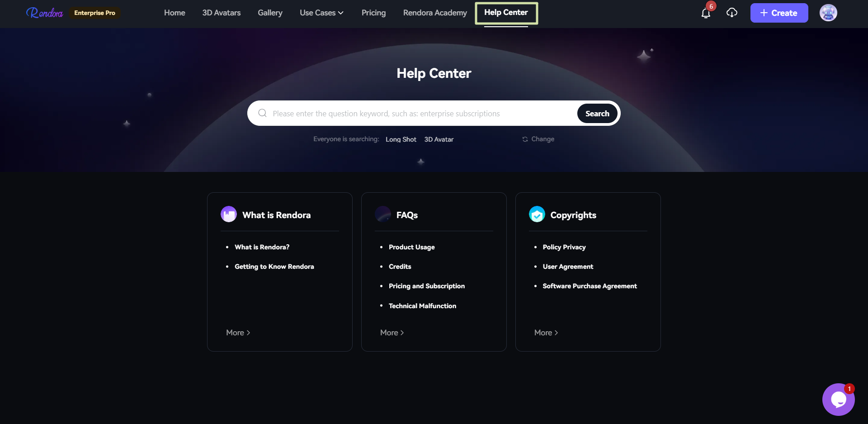Click the purple Create button
The image size is (868, 424).
(779, 13)
